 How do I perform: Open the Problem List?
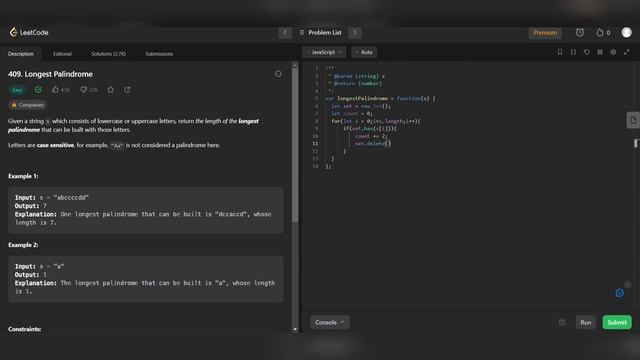(320, 33)
